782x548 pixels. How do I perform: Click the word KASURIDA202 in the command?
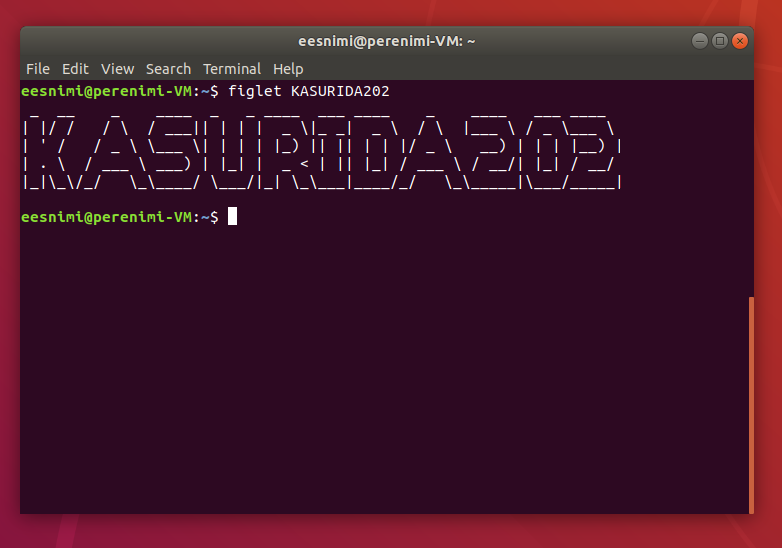pyautogui.click(x=339, y=92)
